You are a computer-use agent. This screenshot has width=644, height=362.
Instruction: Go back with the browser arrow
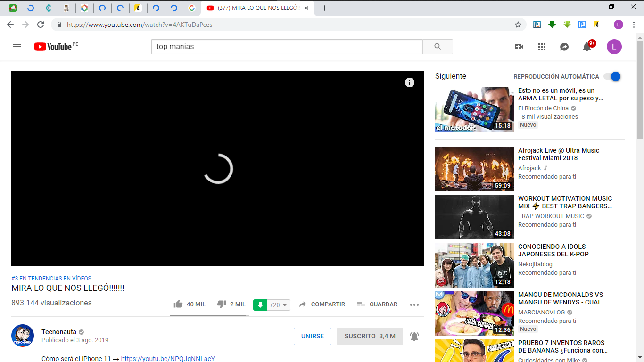point(10,25)
